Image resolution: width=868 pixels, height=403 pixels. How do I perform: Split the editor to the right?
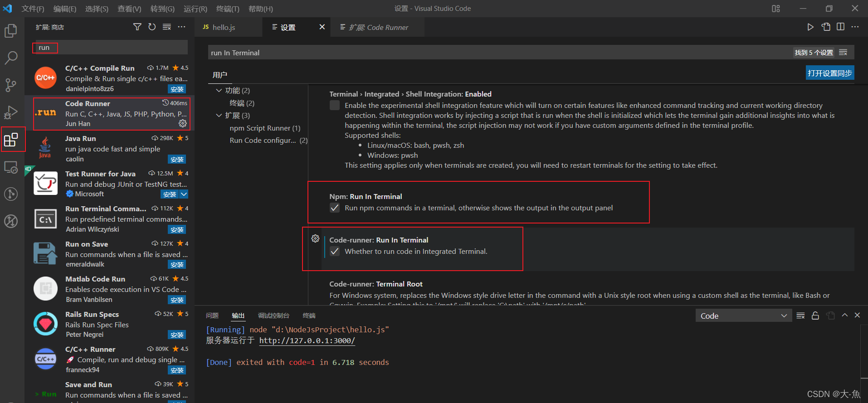click(x=840, y=27)
